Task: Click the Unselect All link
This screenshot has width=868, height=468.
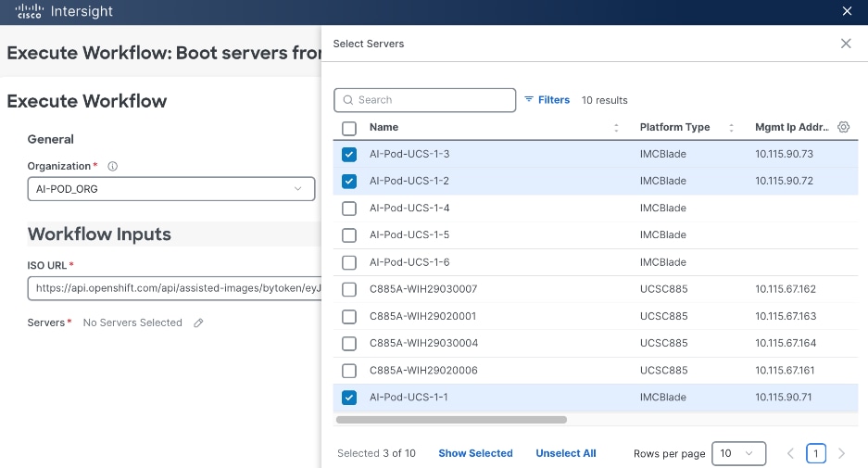Action: 565,453
